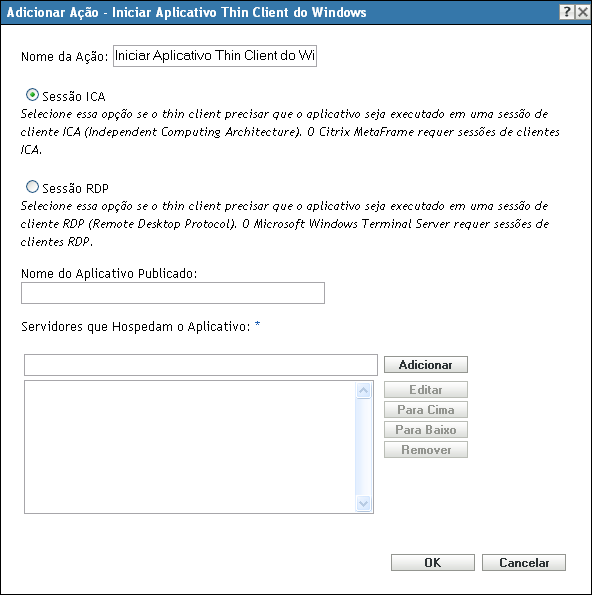The width and height of the screenshot is (592, 595).
Task: Click the Para Baixo button
Action: 426,430
